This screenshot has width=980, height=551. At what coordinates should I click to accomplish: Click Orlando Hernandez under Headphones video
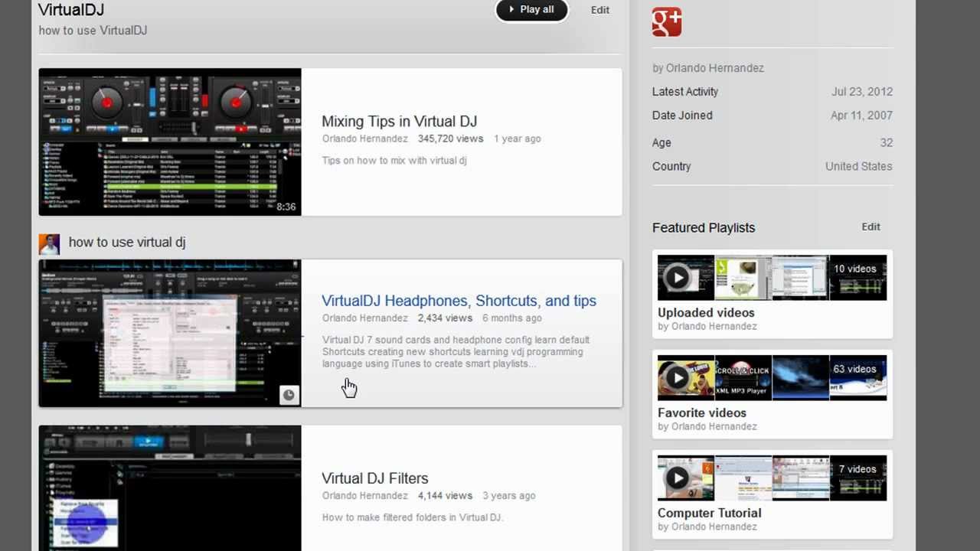(364, 318)
